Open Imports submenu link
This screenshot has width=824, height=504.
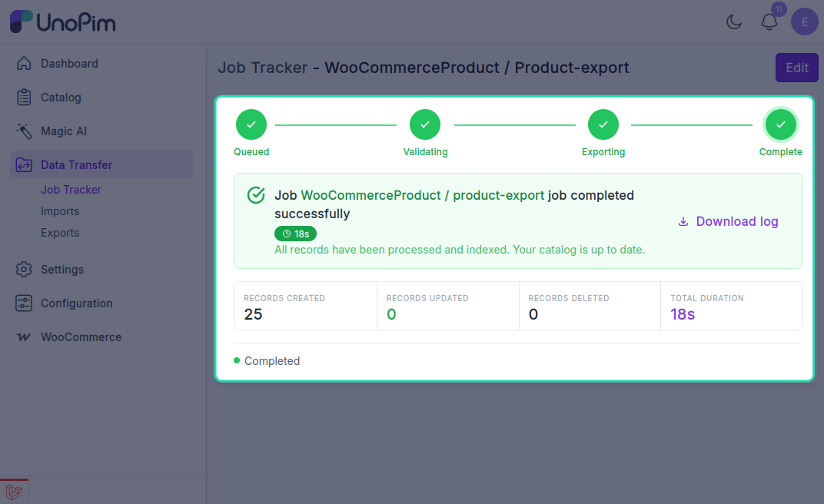(x=60, y=211)
